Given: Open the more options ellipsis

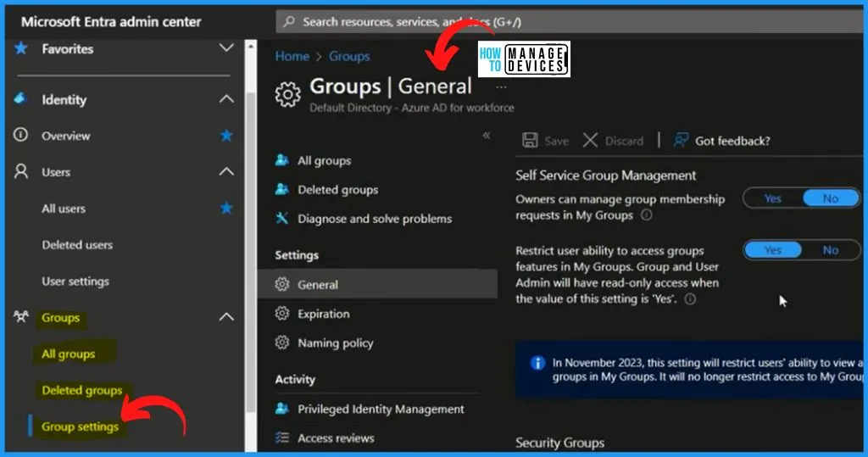Looking at the screenshot, I should pos(501,87).
